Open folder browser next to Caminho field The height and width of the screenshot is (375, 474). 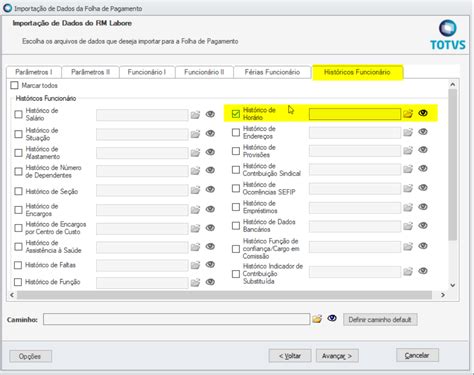(317, 319)
